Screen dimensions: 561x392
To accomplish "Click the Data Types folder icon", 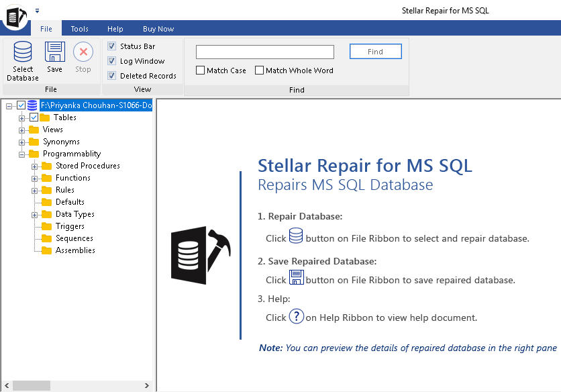I will [46, 214].
